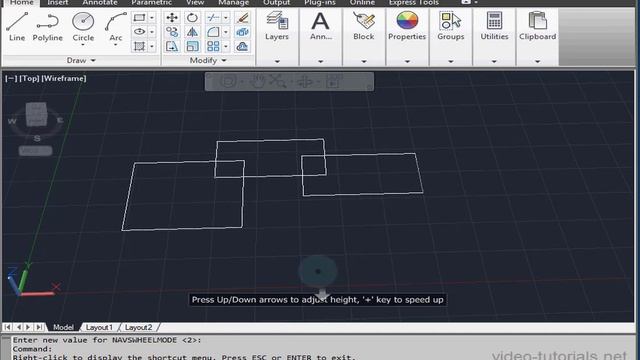
Task: Select the Mirror tool in Modify
Action: [192, 32]
